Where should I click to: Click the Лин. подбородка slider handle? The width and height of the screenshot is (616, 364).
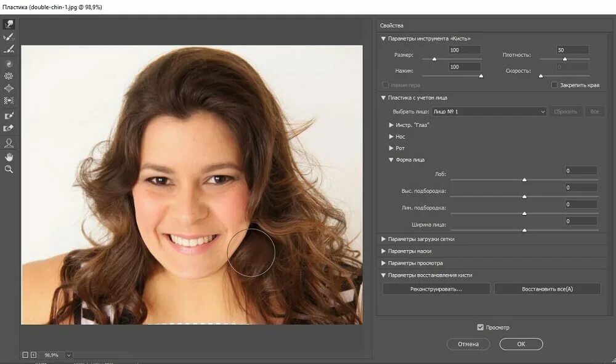[x=524, y=214]
